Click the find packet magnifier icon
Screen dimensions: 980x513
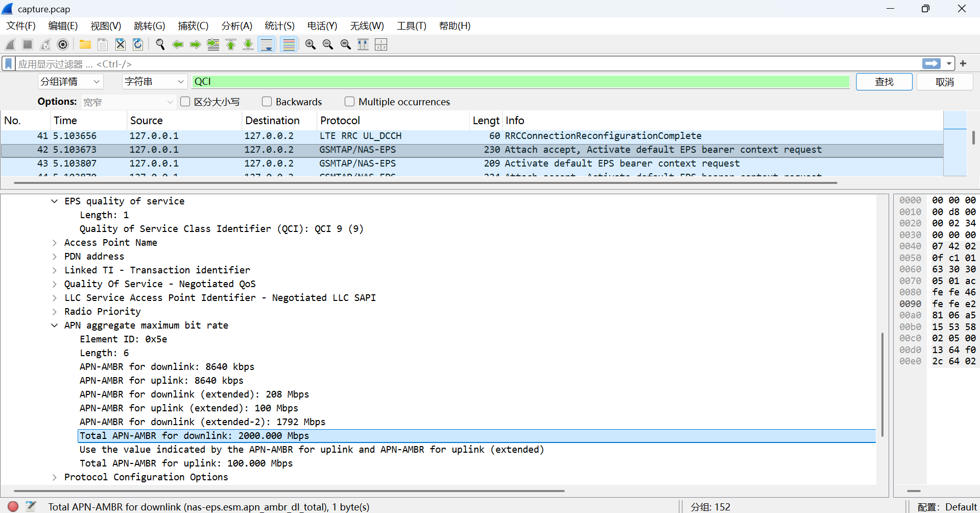(160, 45)
